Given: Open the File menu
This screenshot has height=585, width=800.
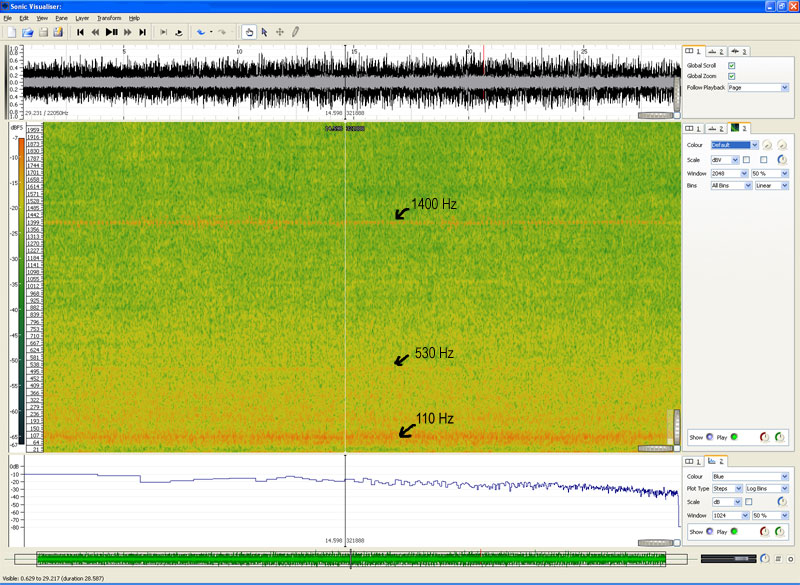Looking at the screenshot, I should click(x=8, y=18).
